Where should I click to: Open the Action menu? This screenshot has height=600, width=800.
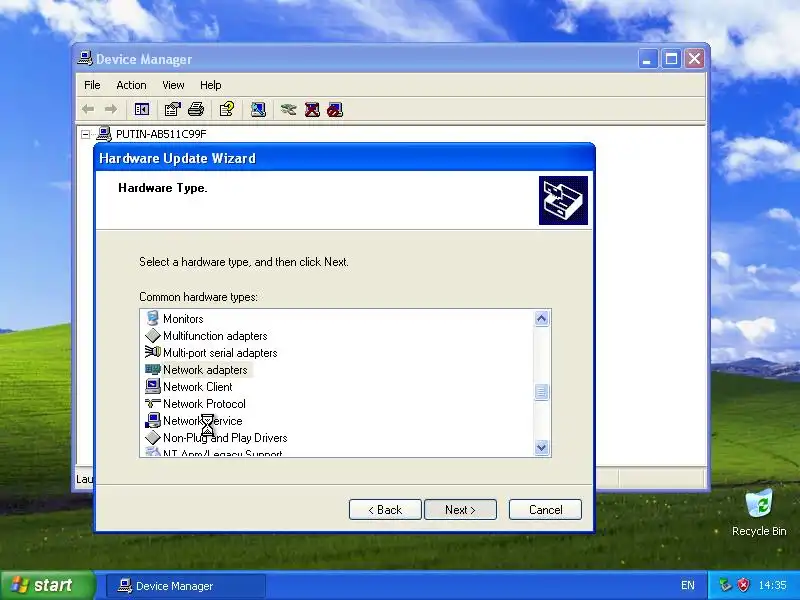coord(131,85)
